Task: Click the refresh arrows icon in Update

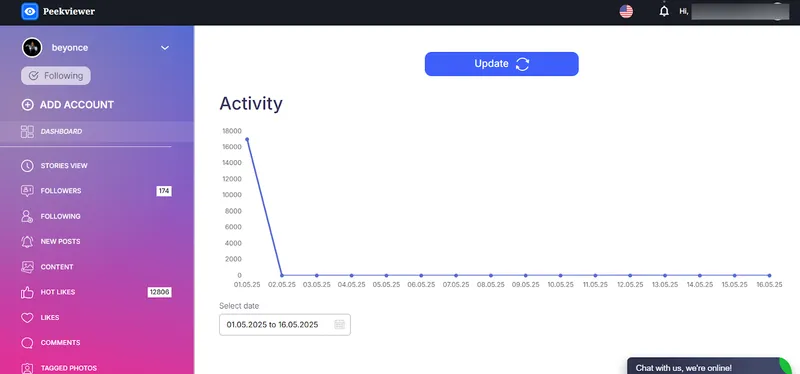Action: coord(522,64)
